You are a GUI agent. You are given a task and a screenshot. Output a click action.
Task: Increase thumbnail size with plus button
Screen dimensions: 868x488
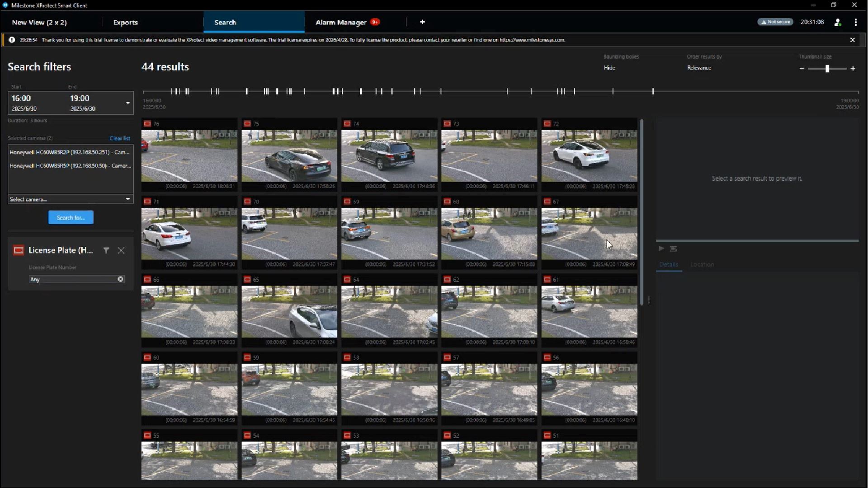coord(853,69)
